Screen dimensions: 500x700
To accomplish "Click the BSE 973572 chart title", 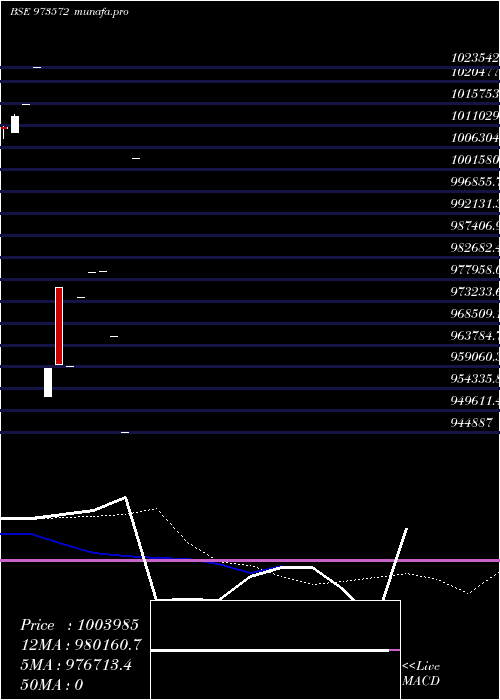I will [x=39, y=12].
